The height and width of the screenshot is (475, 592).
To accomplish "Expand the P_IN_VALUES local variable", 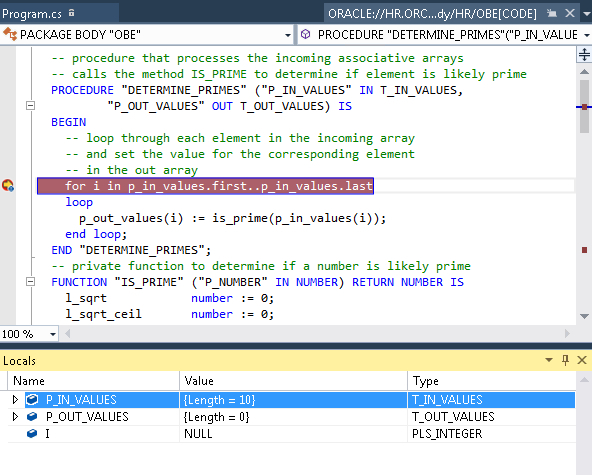I will click(15, 399).
